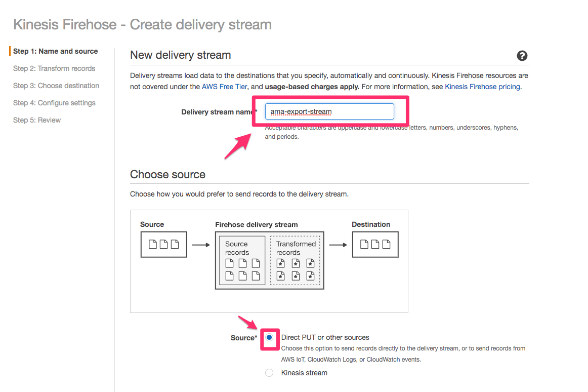Click the Firehose delivery stream diagram box
The width and height of the screenshot is (588, 392).
coord(269,260)
